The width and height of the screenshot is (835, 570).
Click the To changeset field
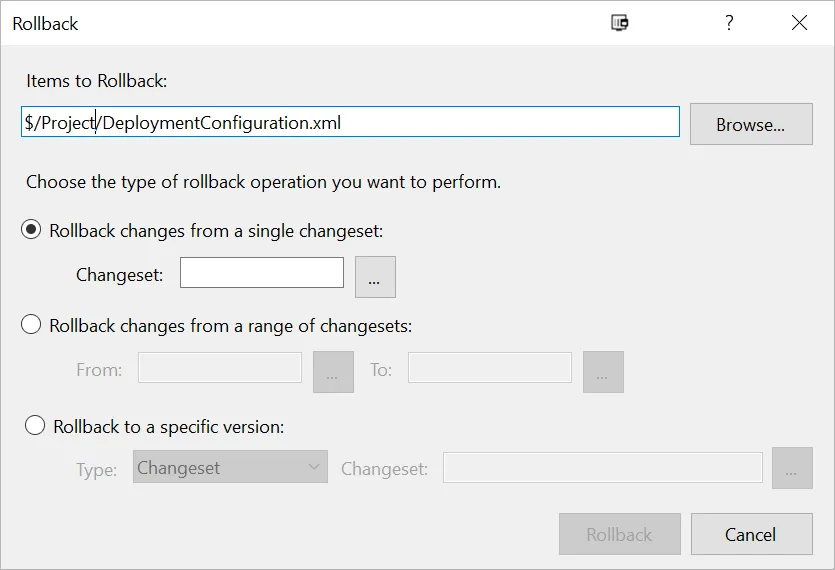coord(489,368)
